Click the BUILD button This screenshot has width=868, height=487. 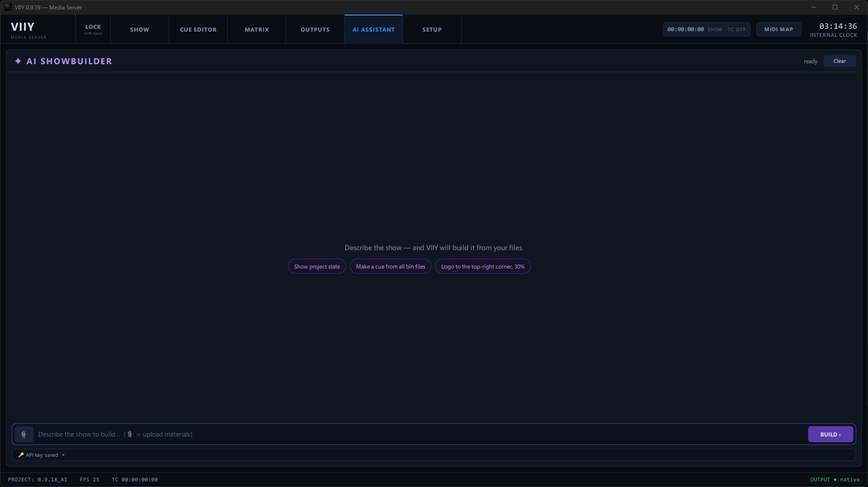830,434
